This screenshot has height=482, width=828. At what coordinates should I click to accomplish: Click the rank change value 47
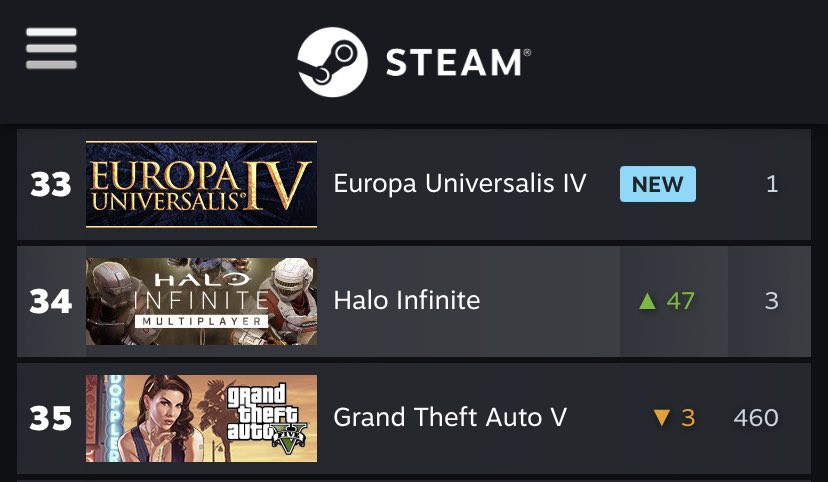680,301
